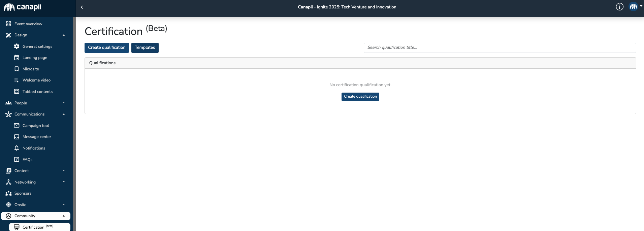Open General settings gear icon
Viewport: 644px width, 231px height.
pyautogui.click(x=17, y=46)
